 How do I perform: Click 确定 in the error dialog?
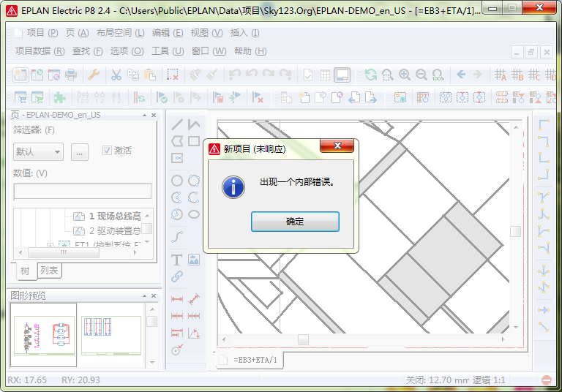(295, 222)
